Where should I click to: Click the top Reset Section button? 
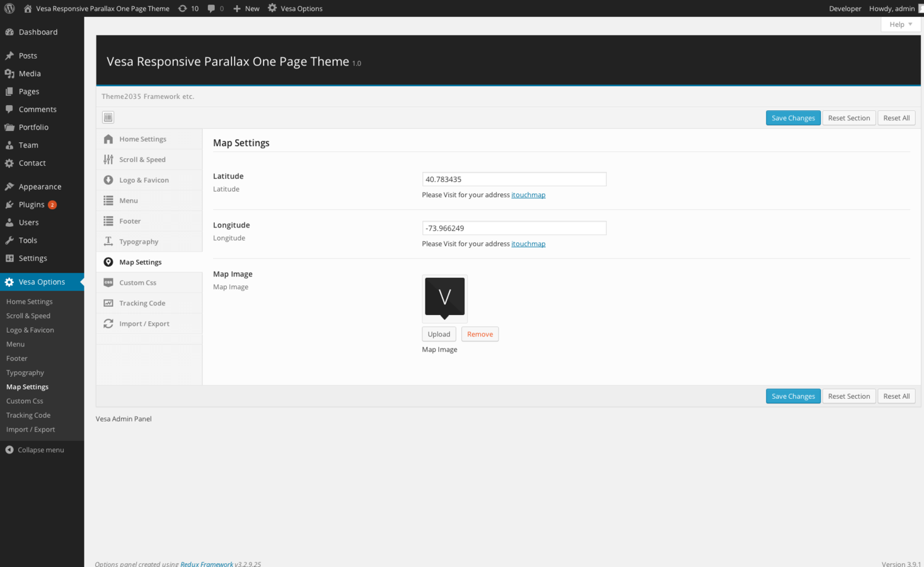click(848, 118)
